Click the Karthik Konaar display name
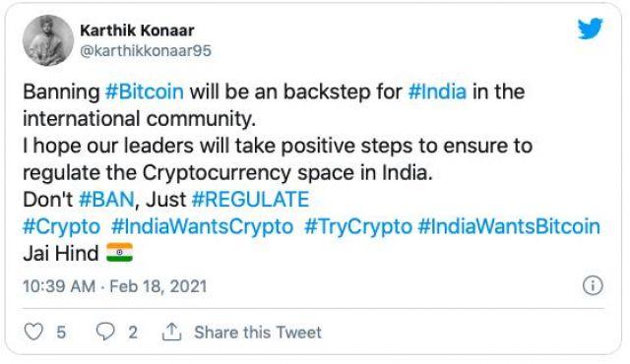This screenshot has width=630, height=364. [137, 30]
